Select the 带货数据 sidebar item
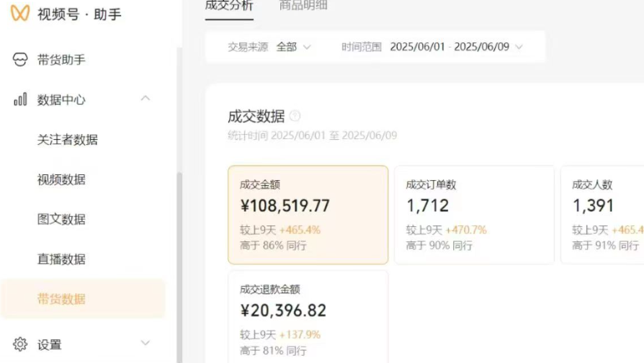 click(x=61, y=299)
